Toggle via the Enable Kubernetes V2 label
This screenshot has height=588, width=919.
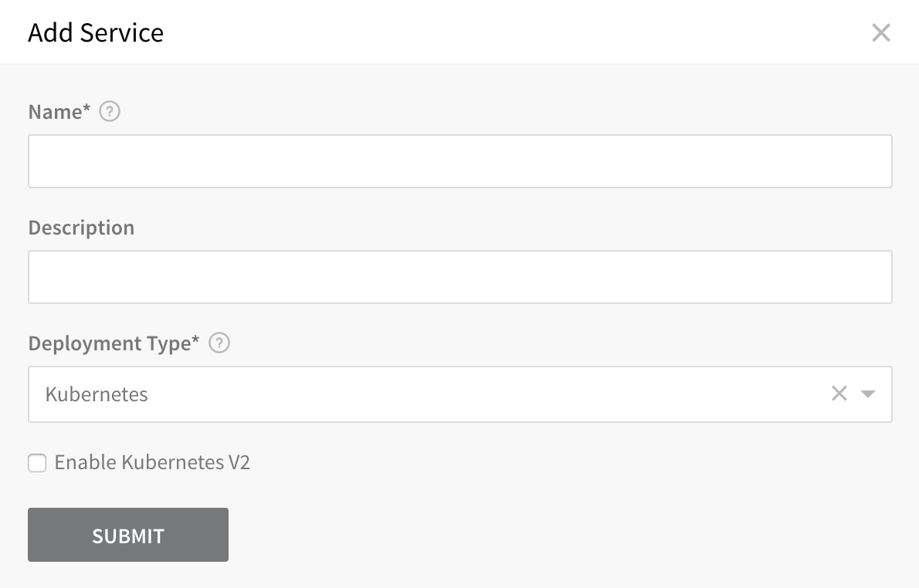coord(152,462)
